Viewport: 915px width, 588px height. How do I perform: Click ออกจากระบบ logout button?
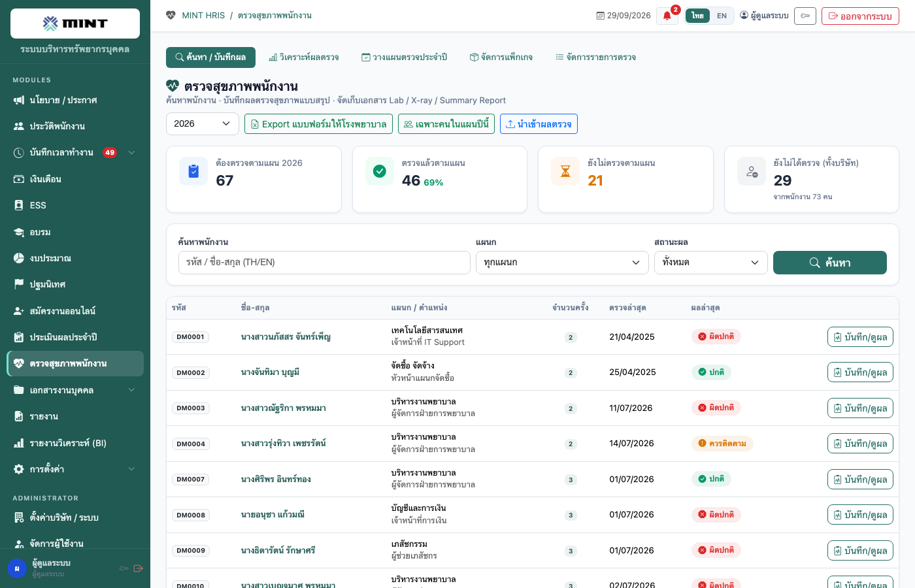point(860,16)
